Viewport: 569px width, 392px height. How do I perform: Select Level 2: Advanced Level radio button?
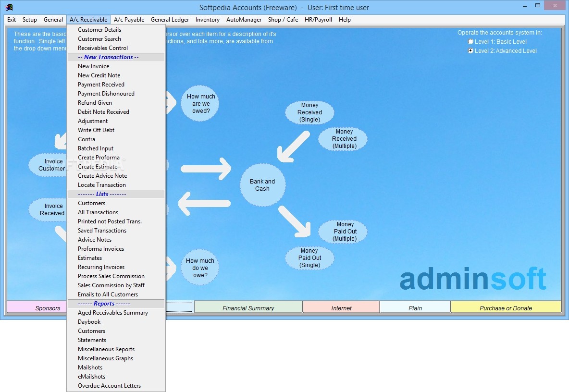click(470, 51)
